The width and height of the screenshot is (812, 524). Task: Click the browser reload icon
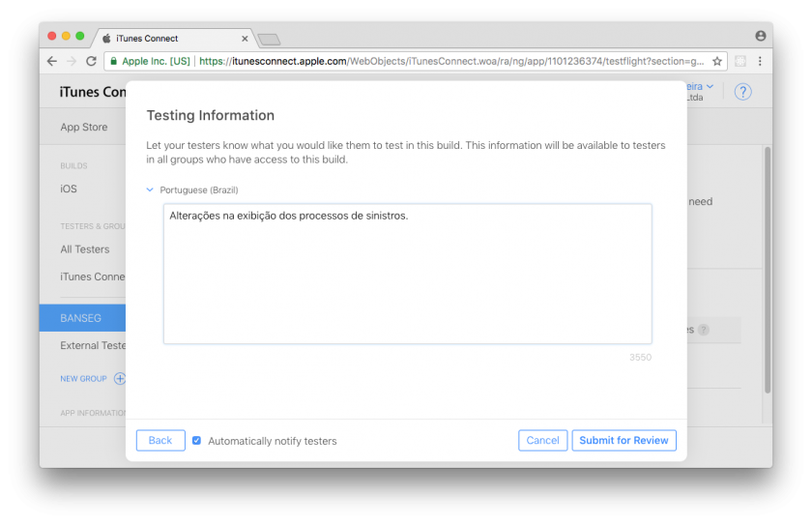[x=91, y=61]
